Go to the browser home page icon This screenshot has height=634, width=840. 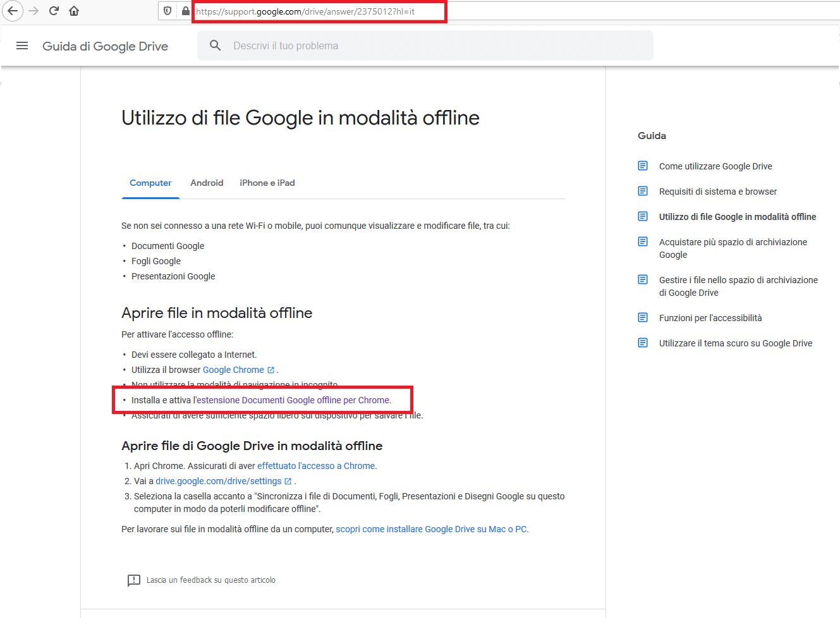[x=74, y=11]
